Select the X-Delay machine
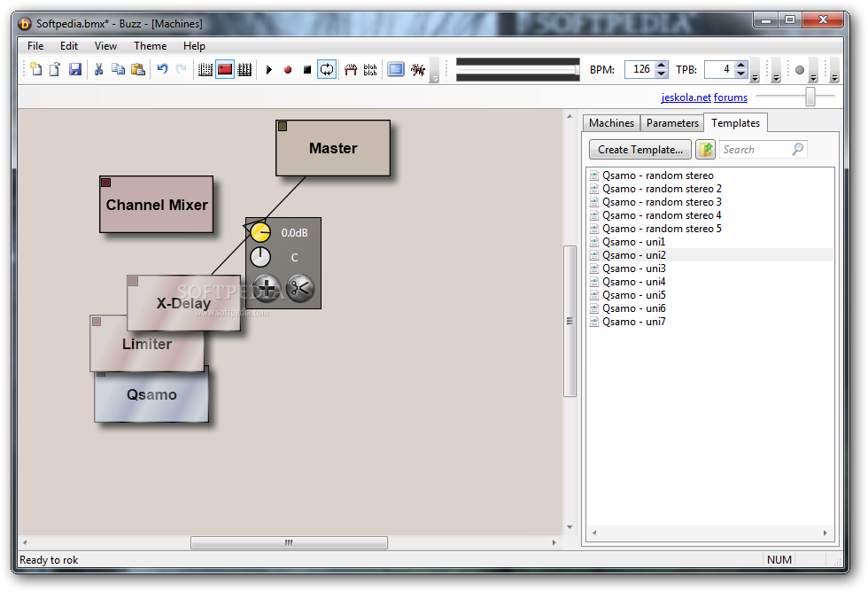Screen dimensions: 868x592 (x=184, y=303)
